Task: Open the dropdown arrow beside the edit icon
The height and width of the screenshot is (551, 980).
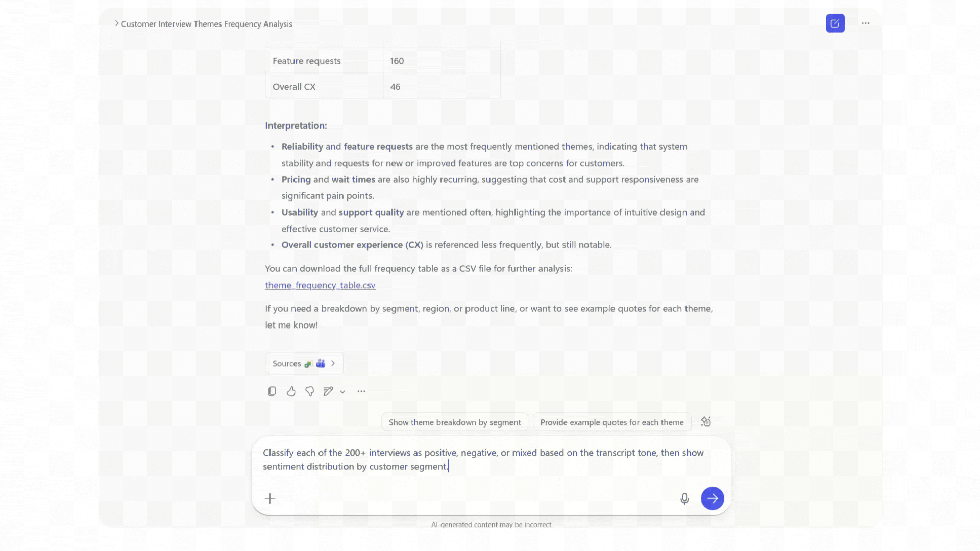Action: 342,392
